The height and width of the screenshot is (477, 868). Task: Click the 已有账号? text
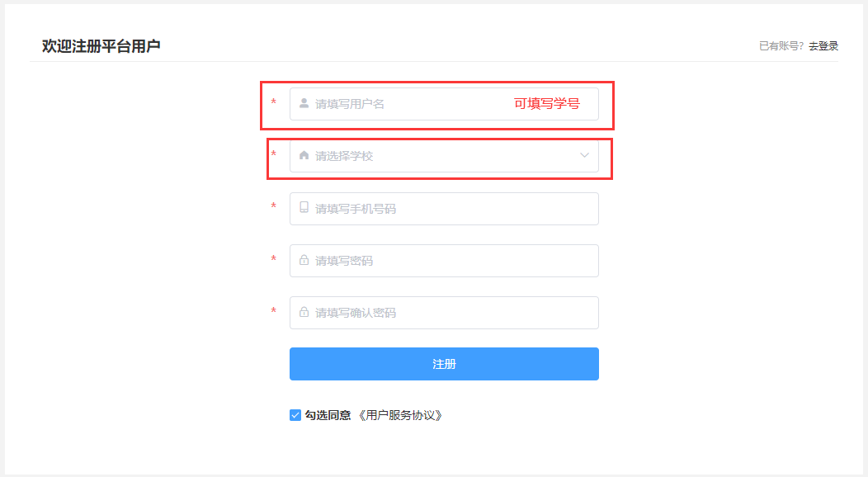[781, 46]
